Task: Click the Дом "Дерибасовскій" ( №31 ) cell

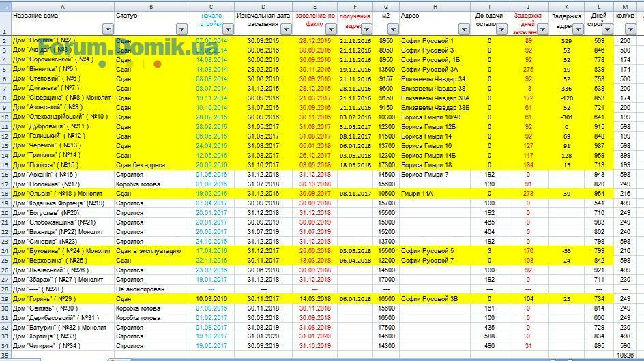Action: 63,318
